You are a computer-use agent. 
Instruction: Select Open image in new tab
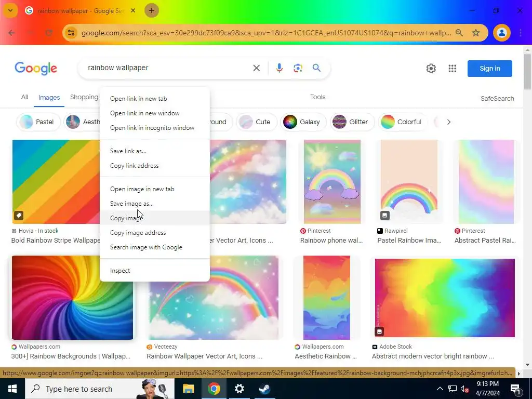[155, 189]
